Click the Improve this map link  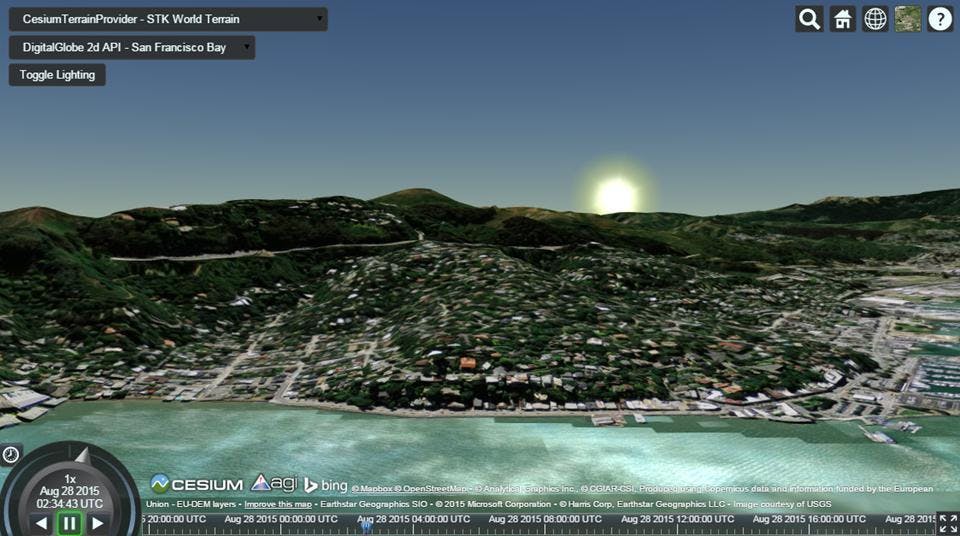pyautogui.click(x=278, y=504)
